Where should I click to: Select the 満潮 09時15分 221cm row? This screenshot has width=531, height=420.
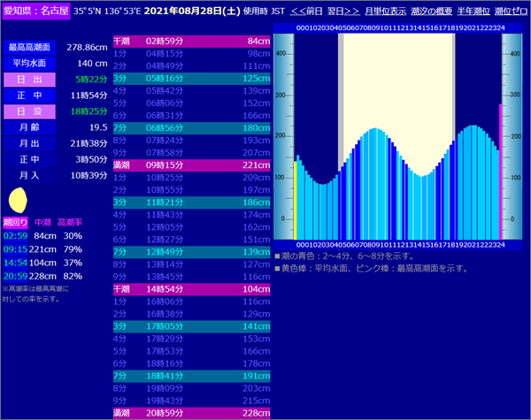coord(192,165)
